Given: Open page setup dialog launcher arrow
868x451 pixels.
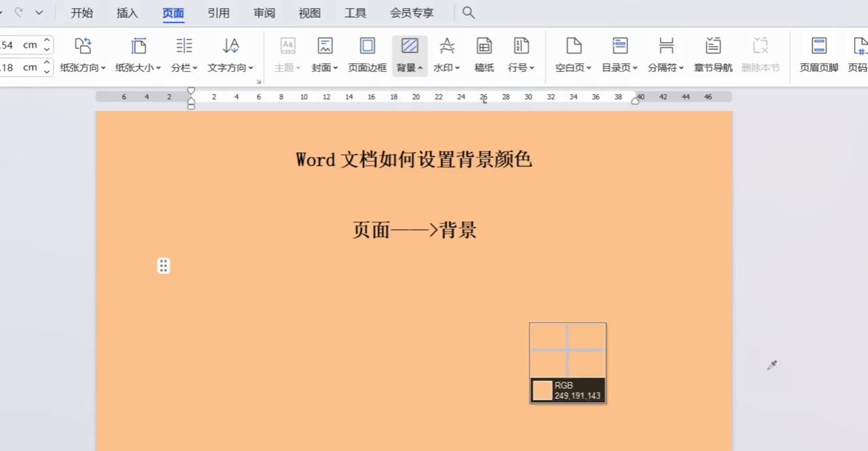Looking at the screenshot, I should tap(258, 82).
